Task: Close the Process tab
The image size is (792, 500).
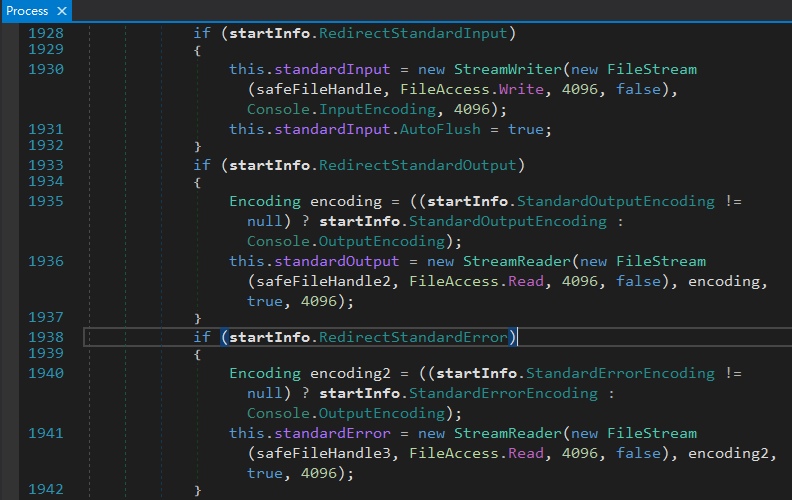Action: pos(60,11)
